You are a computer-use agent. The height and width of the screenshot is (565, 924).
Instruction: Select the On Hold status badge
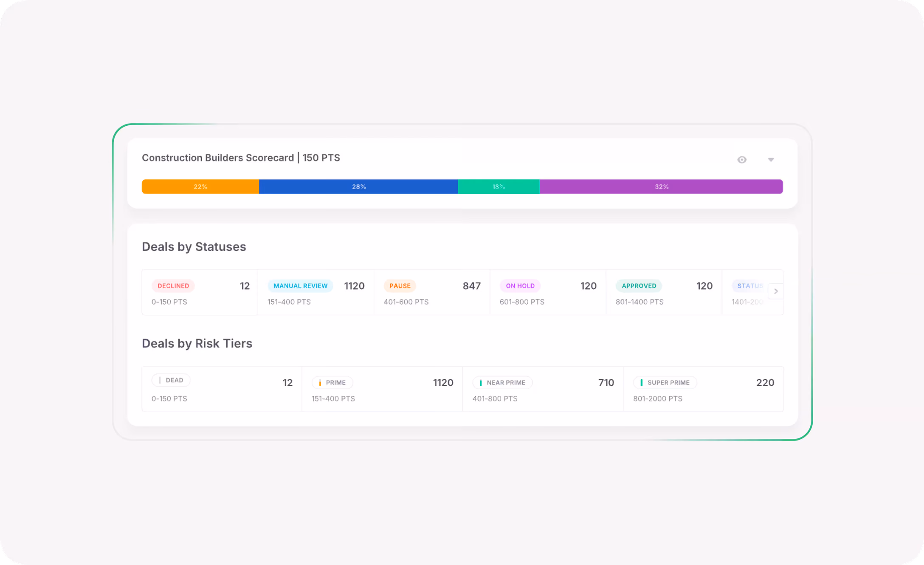pos(520,286)
